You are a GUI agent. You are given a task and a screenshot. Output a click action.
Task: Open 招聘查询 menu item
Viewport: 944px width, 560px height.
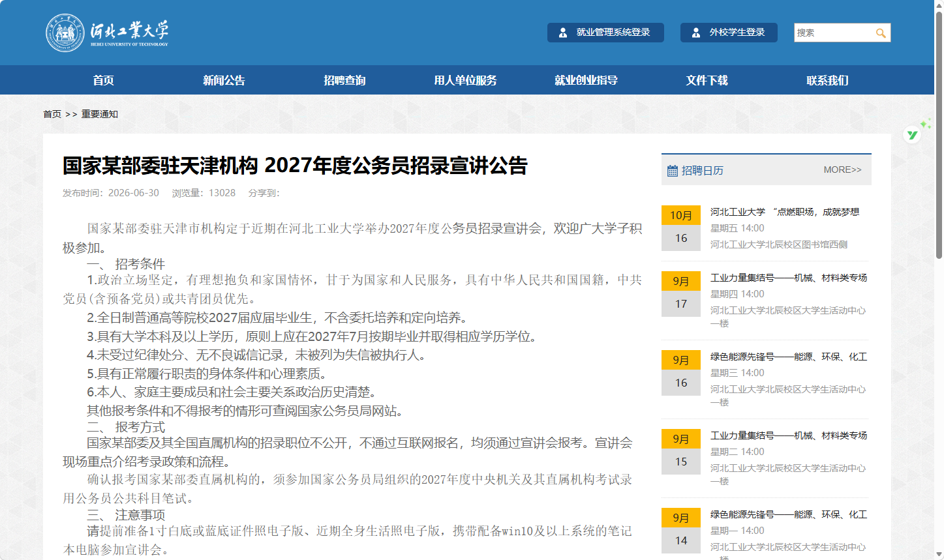[344, 80]
